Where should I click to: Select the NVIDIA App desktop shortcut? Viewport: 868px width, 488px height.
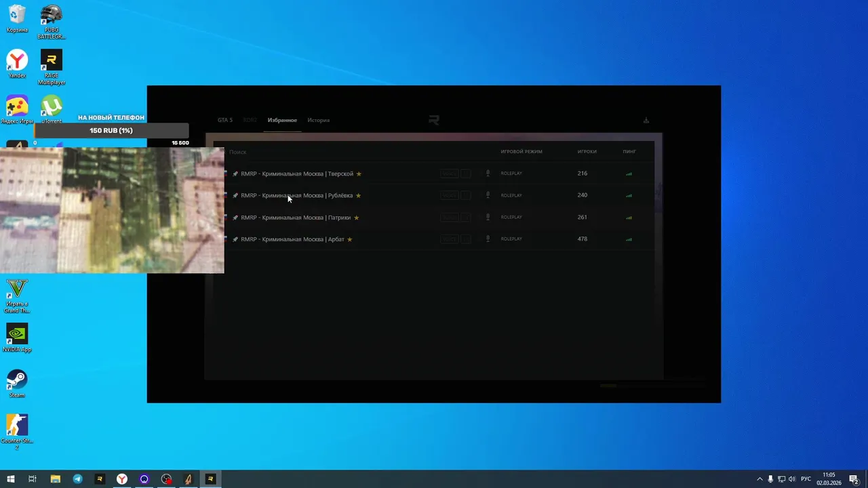coord(17,338)
